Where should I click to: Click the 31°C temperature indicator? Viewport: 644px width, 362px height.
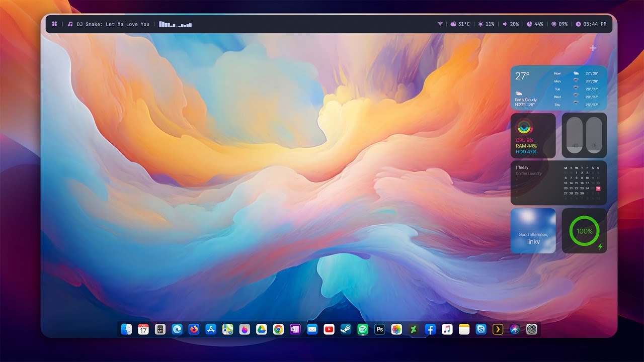click(460, 24)
